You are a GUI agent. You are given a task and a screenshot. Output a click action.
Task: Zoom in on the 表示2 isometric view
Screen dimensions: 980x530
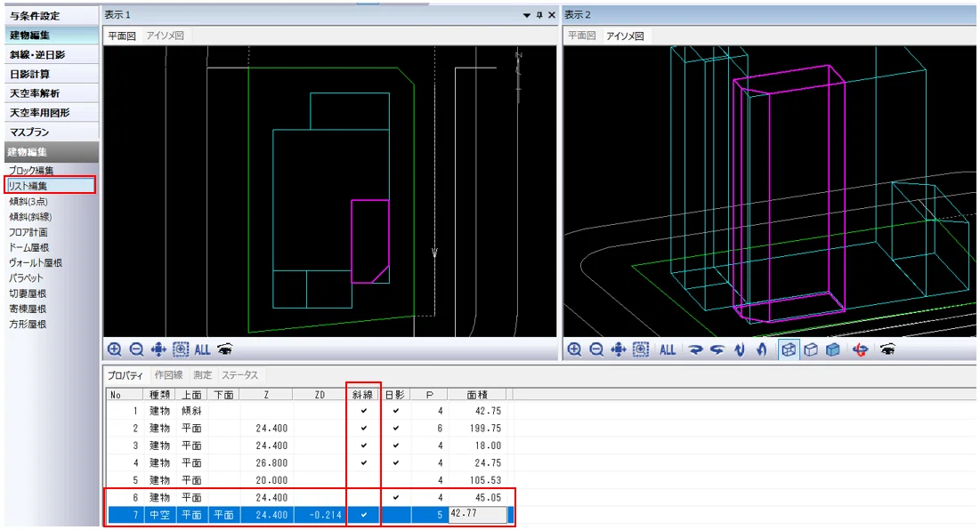[x=574, y=349]
